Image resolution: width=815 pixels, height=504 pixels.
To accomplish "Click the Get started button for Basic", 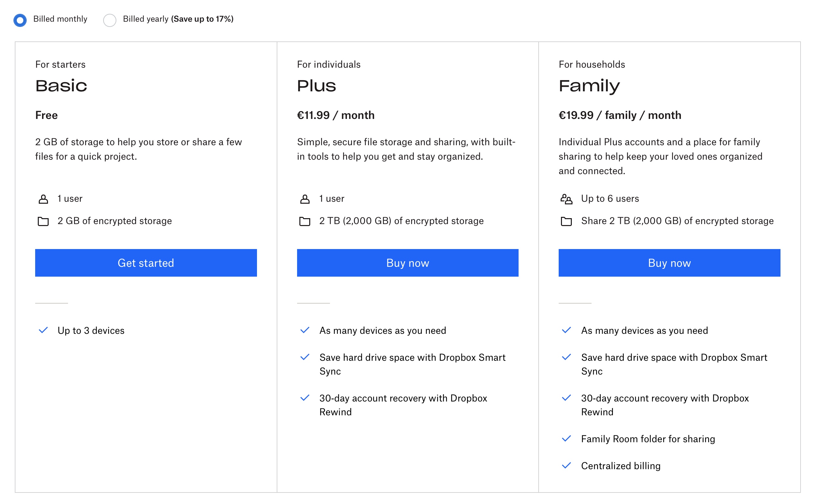I will pos(146,263).
